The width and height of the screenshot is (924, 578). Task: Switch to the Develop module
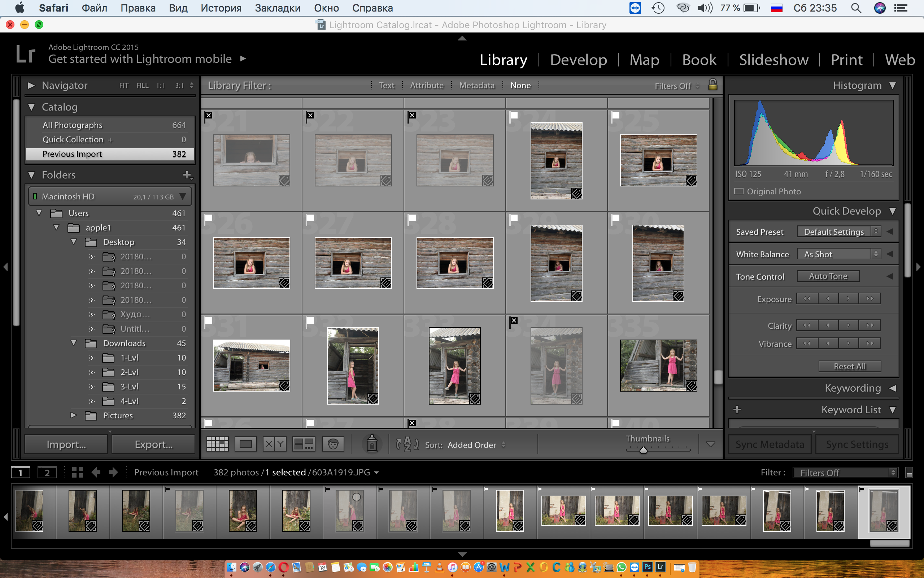click(x=579, y=60)
